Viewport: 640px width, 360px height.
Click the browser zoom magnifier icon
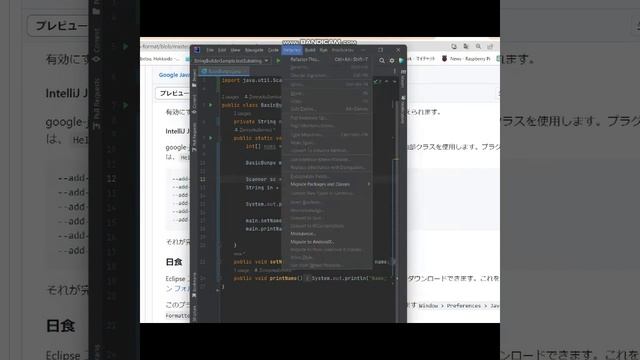[x=478, y=47]
